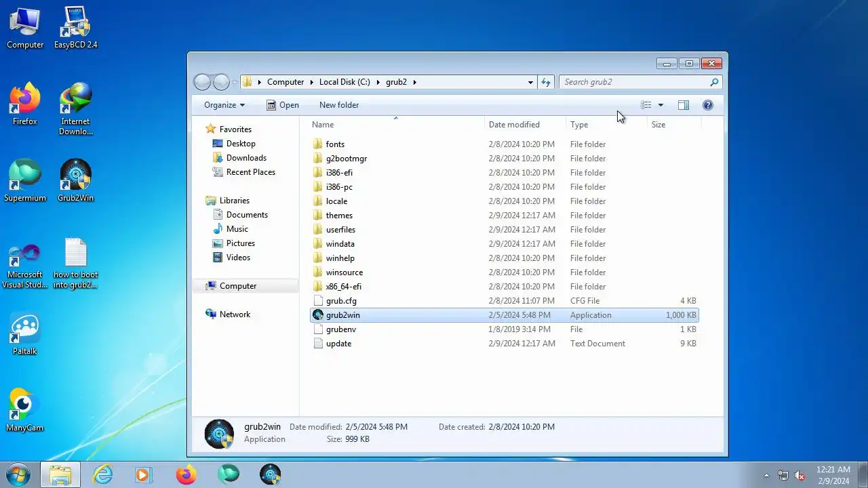This screenshot has height=488, width=868.
Task: Open the Computer desktop icon
Action: point(25,28)
